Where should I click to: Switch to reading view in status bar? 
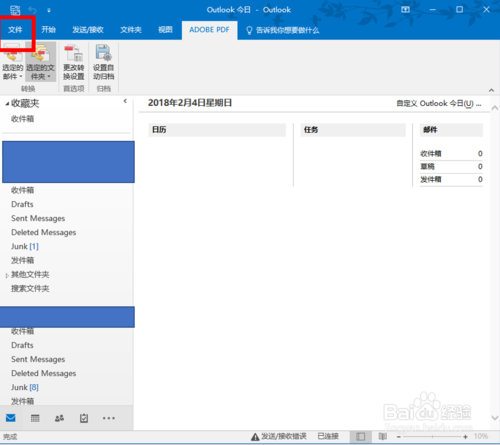pyautogui.click(x=383, y=436)
